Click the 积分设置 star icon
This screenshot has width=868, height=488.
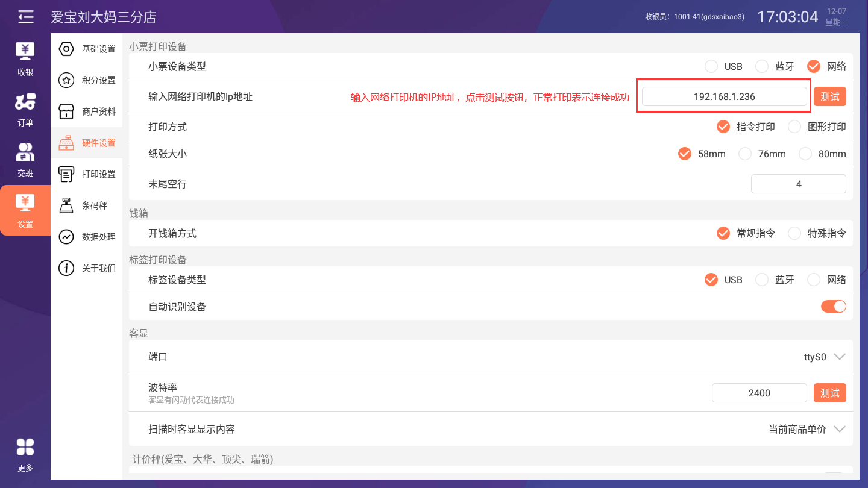click(66, 80)
